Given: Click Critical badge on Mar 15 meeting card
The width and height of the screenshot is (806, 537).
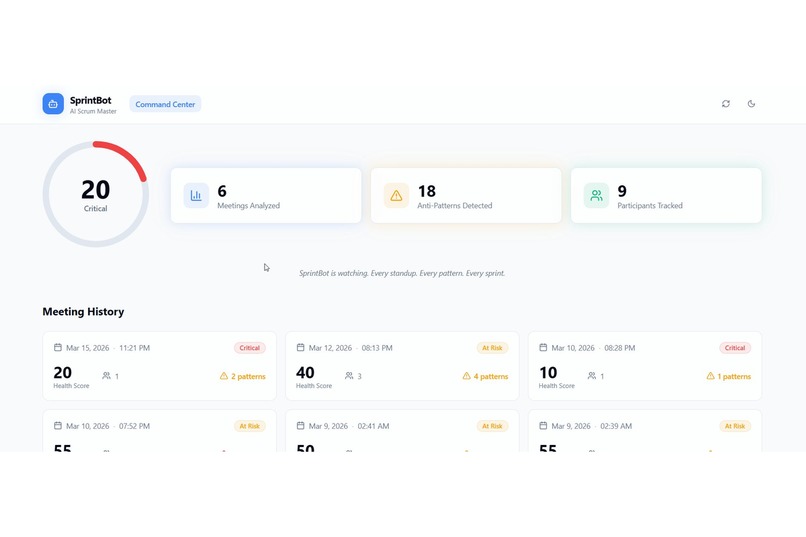Looking at the screenshot, I should click(x=250, y=348).
